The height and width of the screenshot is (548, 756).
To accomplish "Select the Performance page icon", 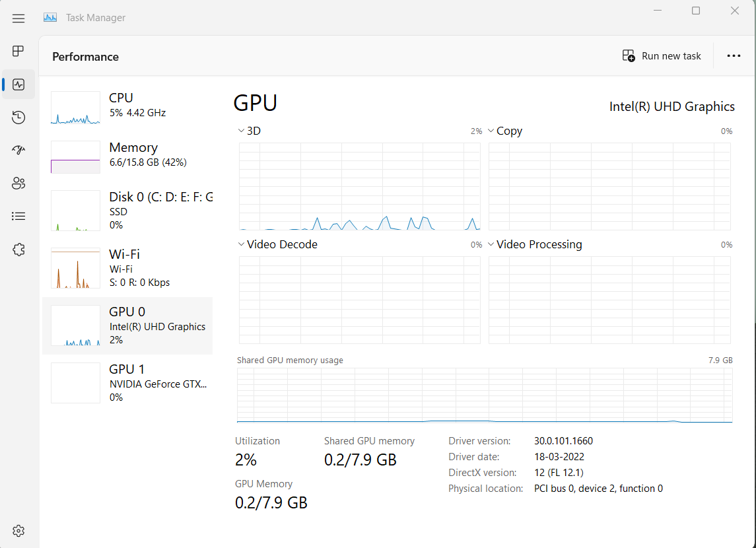I will pyautogui.click(x=18, y=85).
